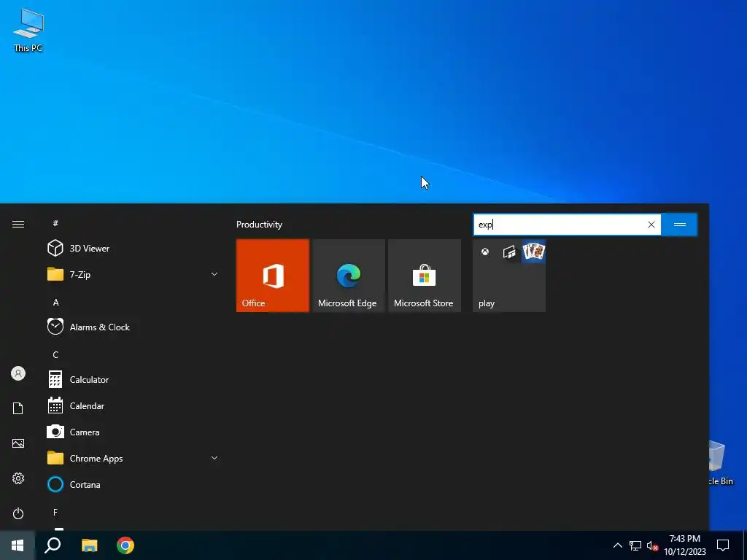Viewport: 747px width, 560px height.
Task: Open Xbox icon in play folder
Action: tap(485, 252)
